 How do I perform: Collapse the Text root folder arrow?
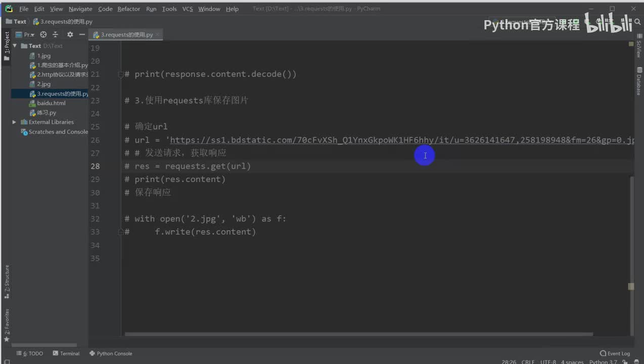pyautogui.click(x=15, y=46)
